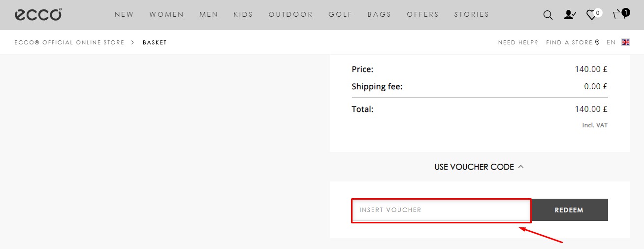The width and height of the screenshot is (644, 249).
Task: Open the Golf menu
Action: 340,14
